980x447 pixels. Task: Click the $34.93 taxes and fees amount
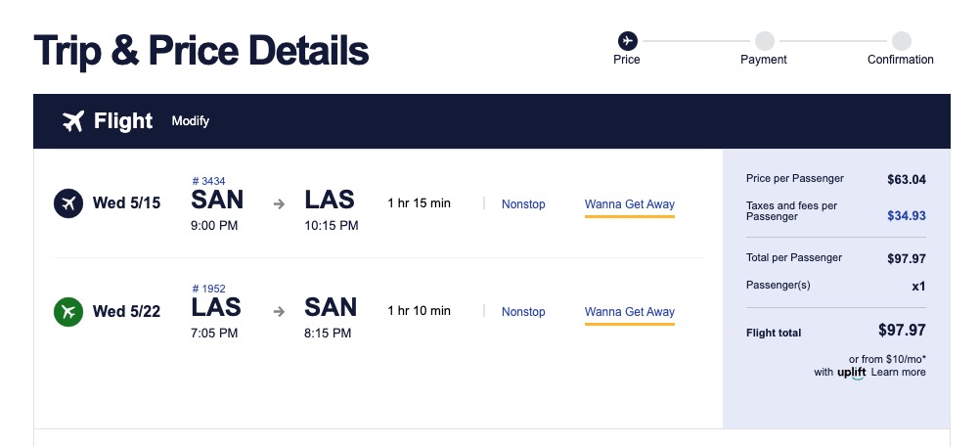point(906,216)
